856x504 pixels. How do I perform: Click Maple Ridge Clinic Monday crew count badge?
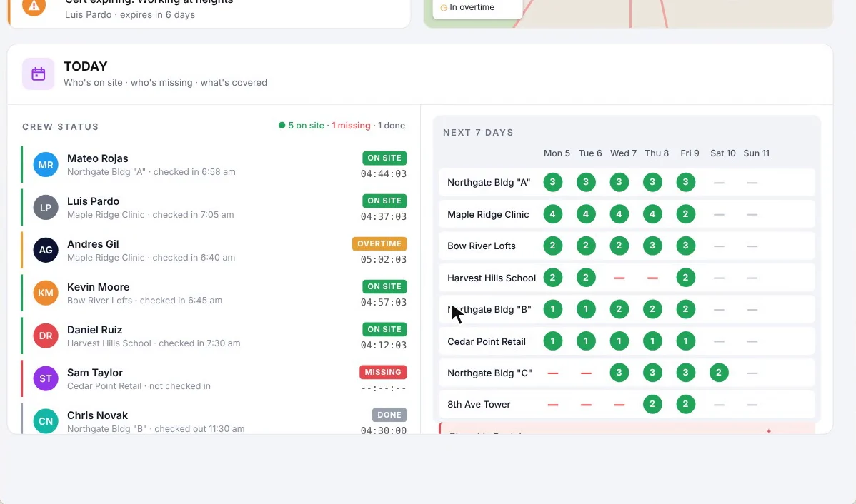[552, 214]
